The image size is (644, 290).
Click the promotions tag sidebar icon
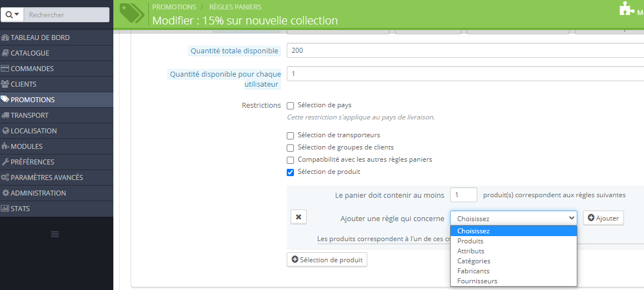[x=6, y=100]
